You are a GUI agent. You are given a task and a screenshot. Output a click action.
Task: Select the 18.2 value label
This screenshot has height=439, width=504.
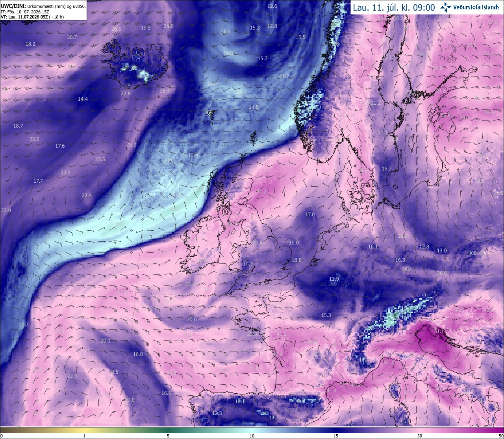click(x=30, y=44)
